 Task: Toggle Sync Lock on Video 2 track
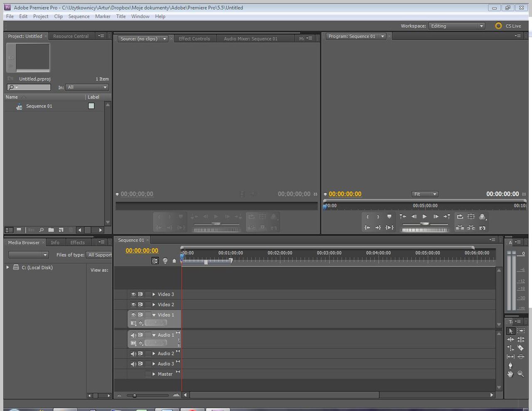[x=140, y=305]
